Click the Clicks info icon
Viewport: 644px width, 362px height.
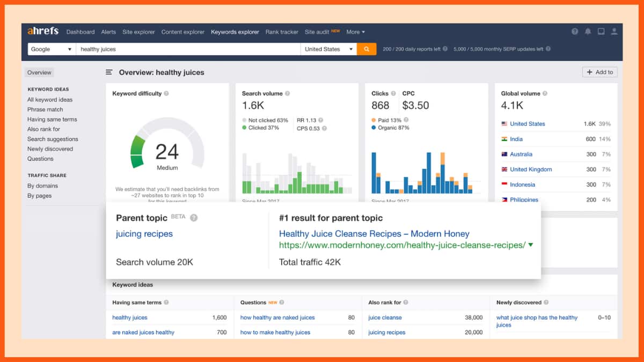pyautogui.click(x=393, y=93)
